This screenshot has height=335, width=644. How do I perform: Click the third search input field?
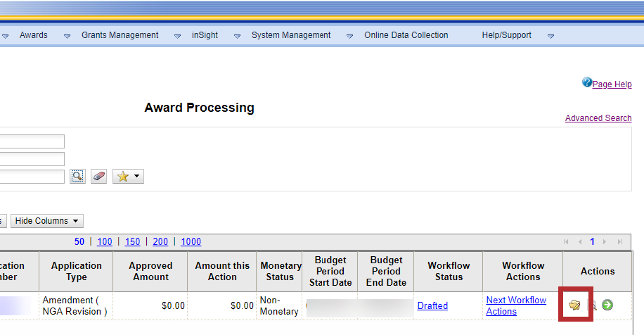32,177
